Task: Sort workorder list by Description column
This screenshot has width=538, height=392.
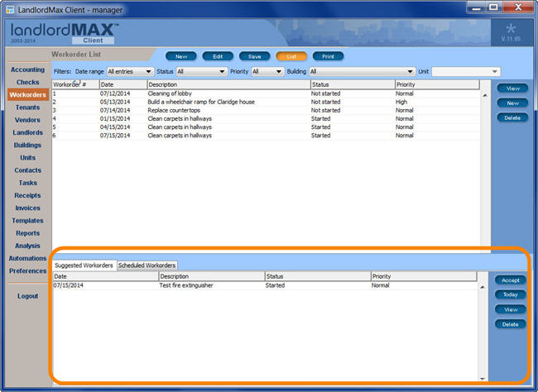Action: point(228,84)
